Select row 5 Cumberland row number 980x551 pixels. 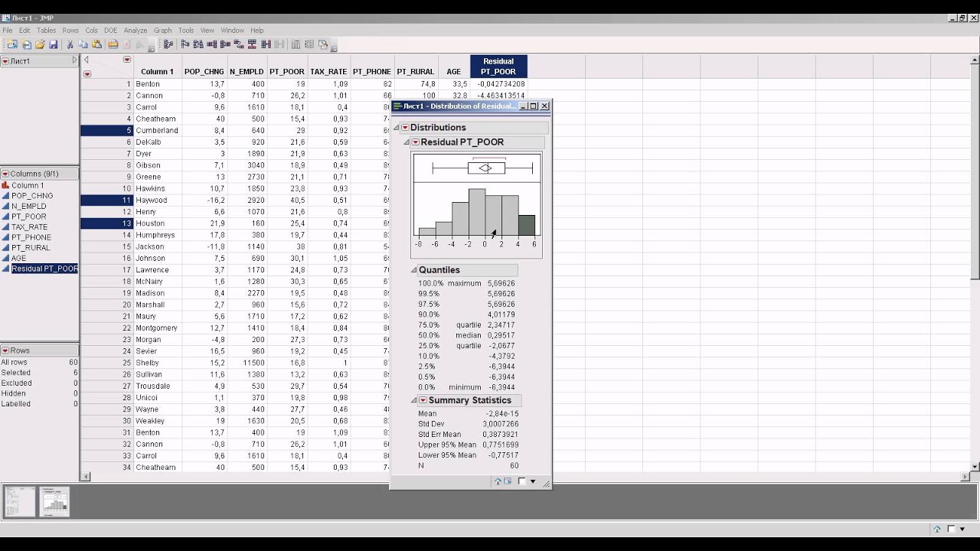pos(107,131)
